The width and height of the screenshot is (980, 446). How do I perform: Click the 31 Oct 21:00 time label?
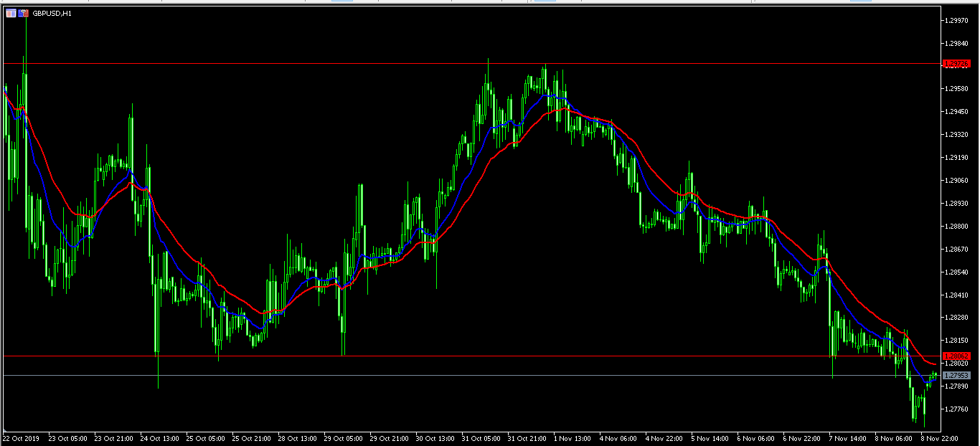pos(527,437)
